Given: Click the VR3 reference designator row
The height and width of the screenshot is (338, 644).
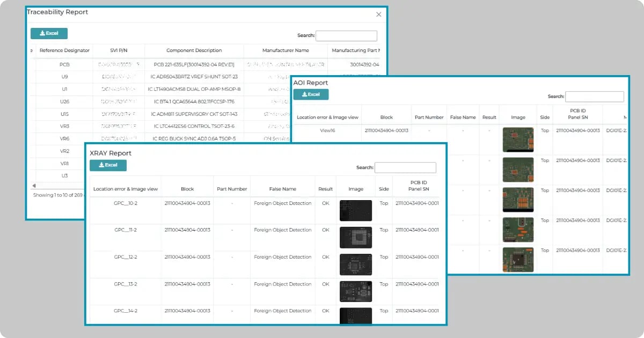Looking at the screenshot, I should point(64,126).
